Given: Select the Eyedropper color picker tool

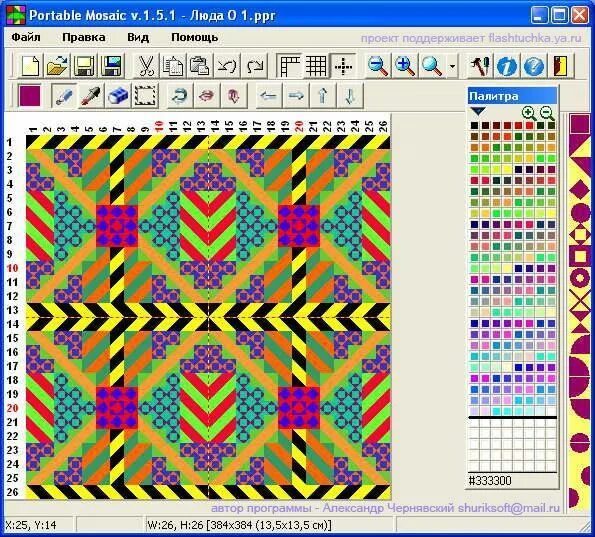Looking at the screenshot, I should click(91, 96).
